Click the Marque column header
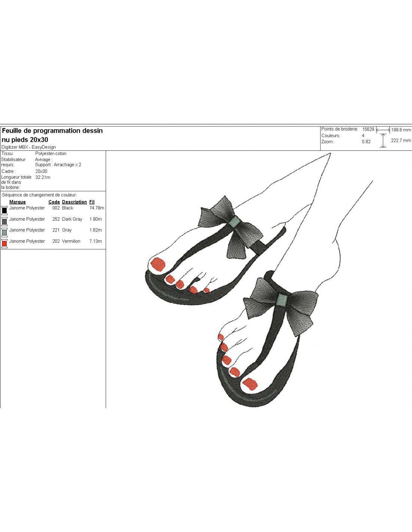412x532 pixels. pyautogui.click(x=18, y=202)
